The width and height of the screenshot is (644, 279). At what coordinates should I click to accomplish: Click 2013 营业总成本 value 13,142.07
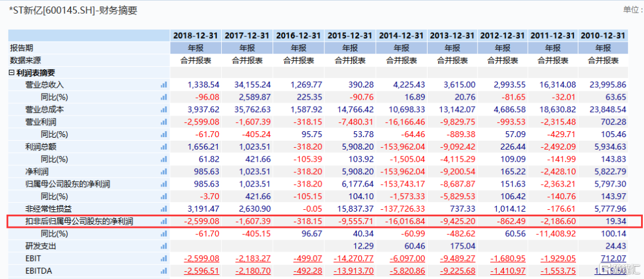(x=458, y=110)
